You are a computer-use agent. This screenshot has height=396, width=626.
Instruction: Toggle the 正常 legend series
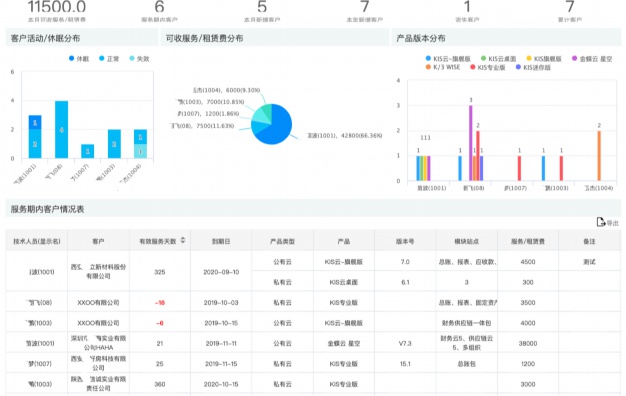pos(109,59)
